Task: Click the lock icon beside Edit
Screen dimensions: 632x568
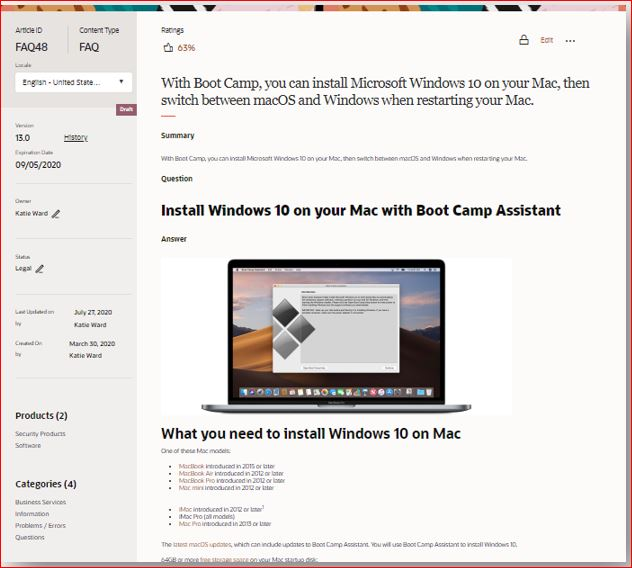Action: [x=524, y=40]
